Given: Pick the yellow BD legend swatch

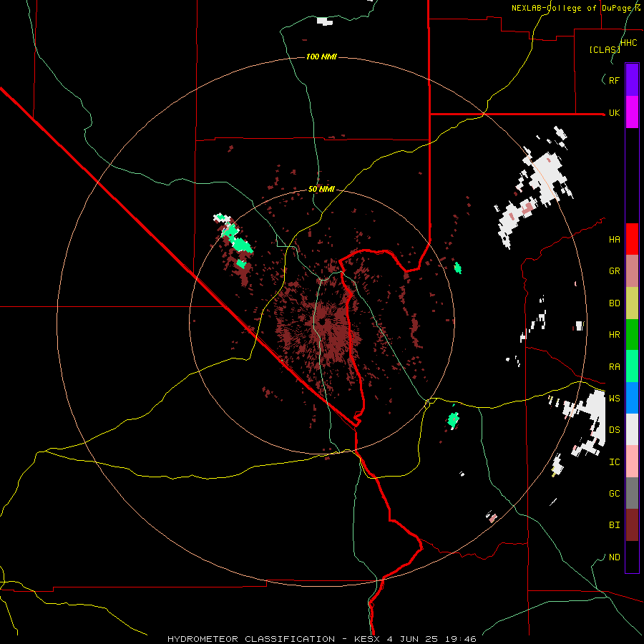Looking at the screenshot, I should pos(632,303).
